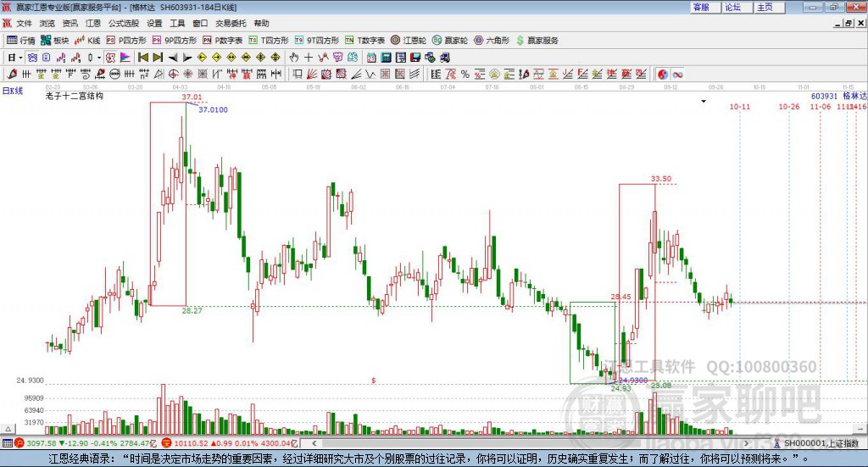The image size is (868, 467).
Task: Open the 六角形 hexagon tool
Action: pos(492,41)
